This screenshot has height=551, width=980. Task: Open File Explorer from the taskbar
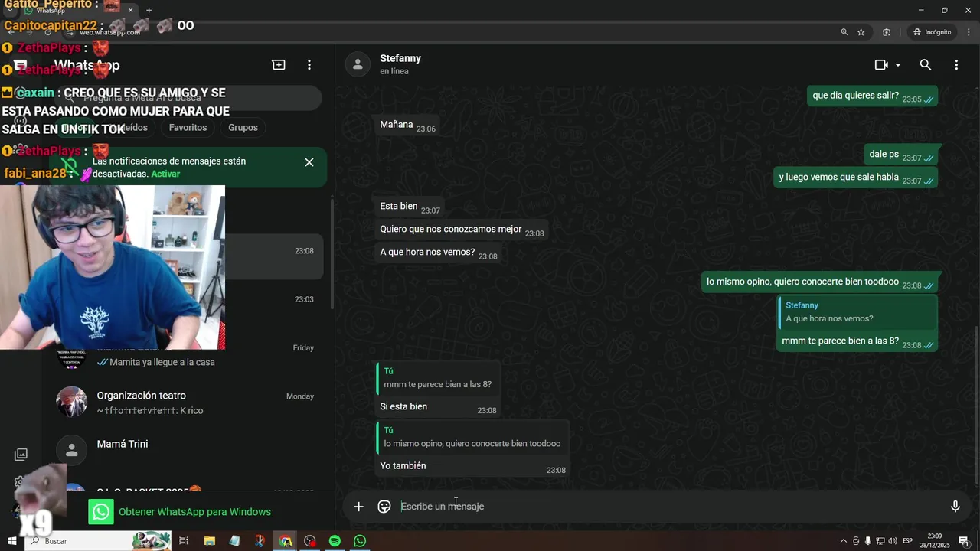click(209, 541)
